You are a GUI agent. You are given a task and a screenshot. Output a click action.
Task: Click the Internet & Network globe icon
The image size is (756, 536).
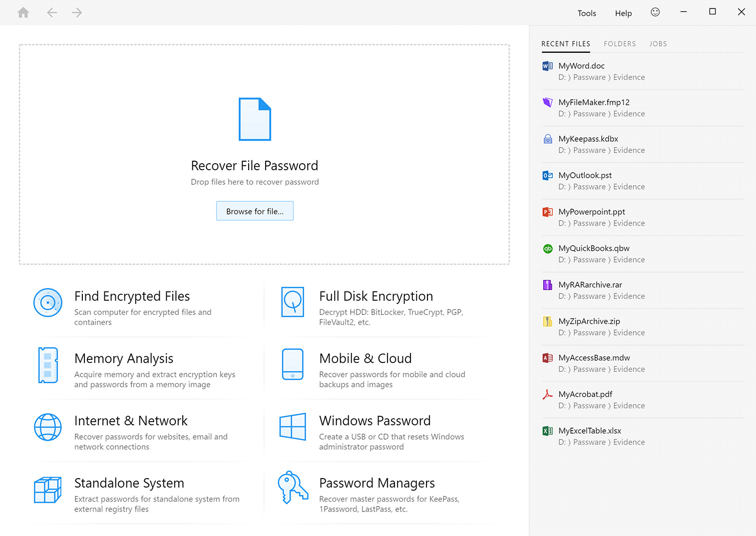(48, 427)
